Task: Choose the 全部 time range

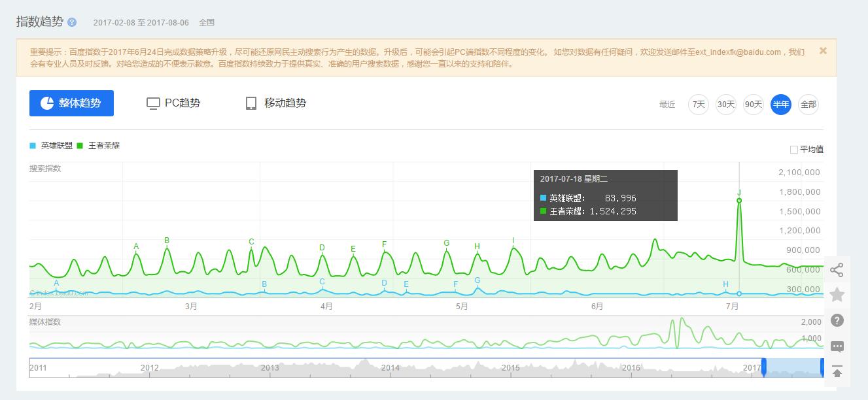Action: click(808, 105)
